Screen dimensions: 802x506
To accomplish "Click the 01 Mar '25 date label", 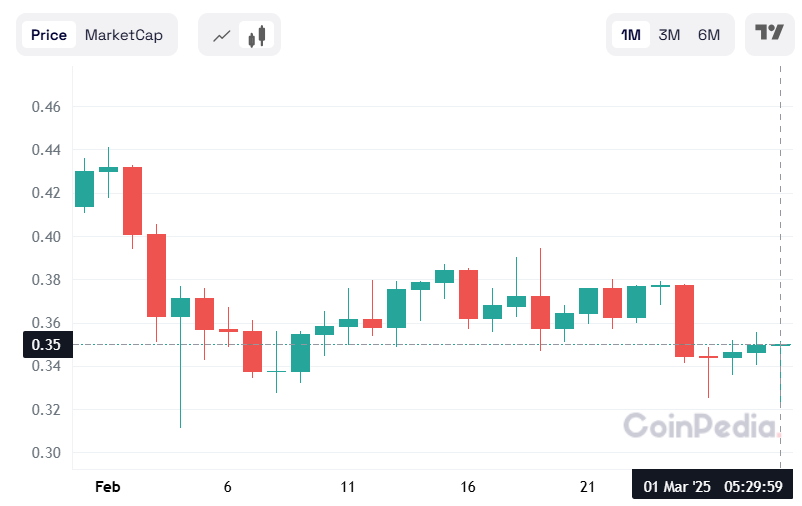I will 677,487.
